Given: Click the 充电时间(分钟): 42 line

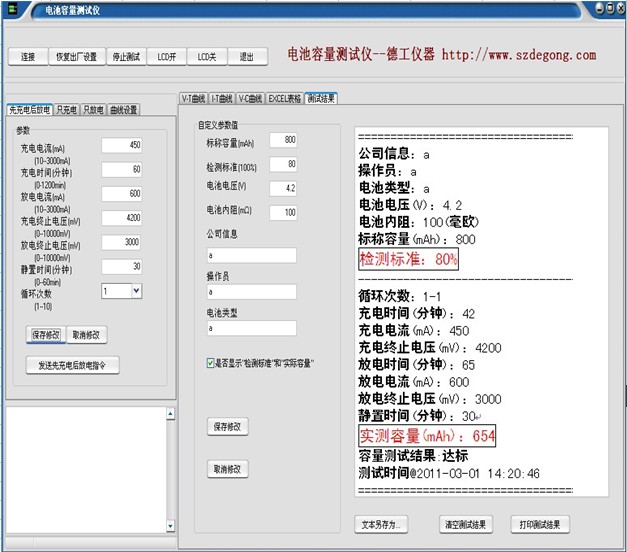Looking at the screenshot, I should click(x=417, y=314).
